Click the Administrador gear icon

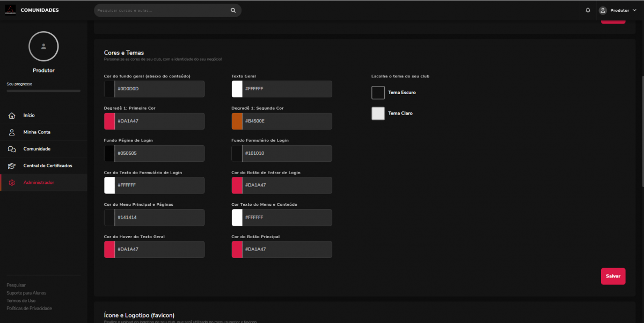(x=12, y=183)
